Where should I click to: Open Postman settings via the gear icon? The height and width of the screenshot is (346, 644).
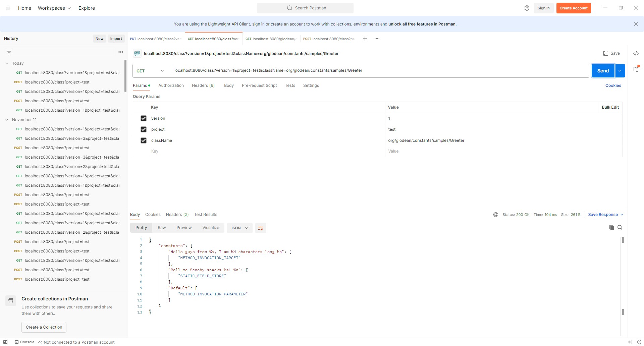(527, 8)
